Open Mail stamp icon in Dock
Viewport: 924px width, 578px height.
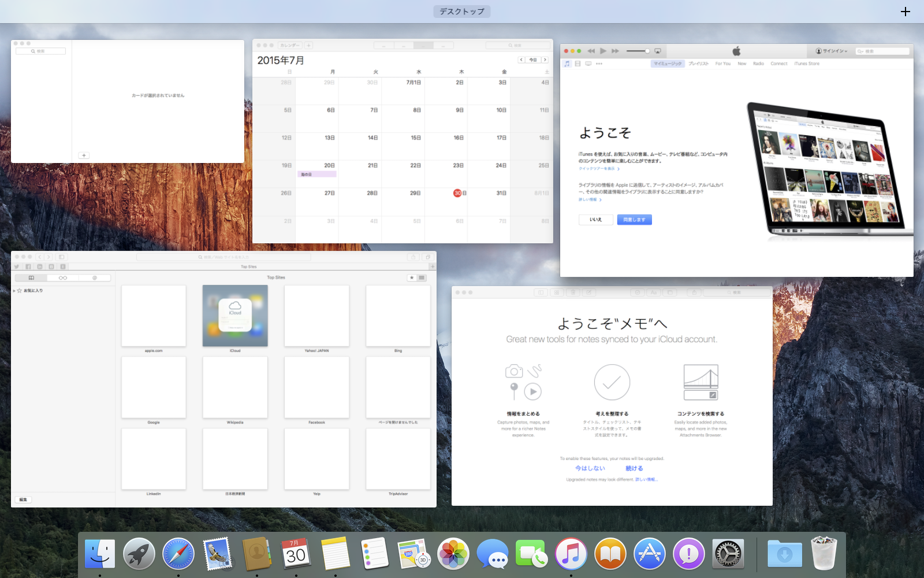tap(218, 554)
